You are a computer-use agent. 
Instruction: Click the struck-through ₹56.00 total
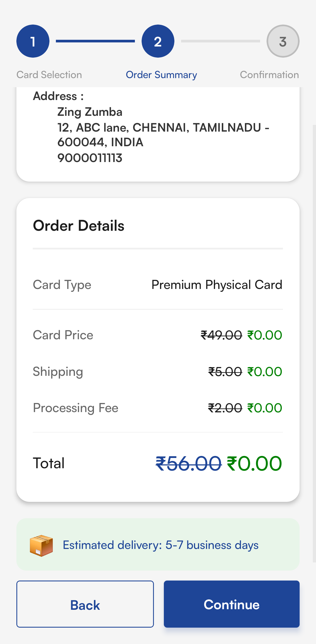(x=188, y=464)
